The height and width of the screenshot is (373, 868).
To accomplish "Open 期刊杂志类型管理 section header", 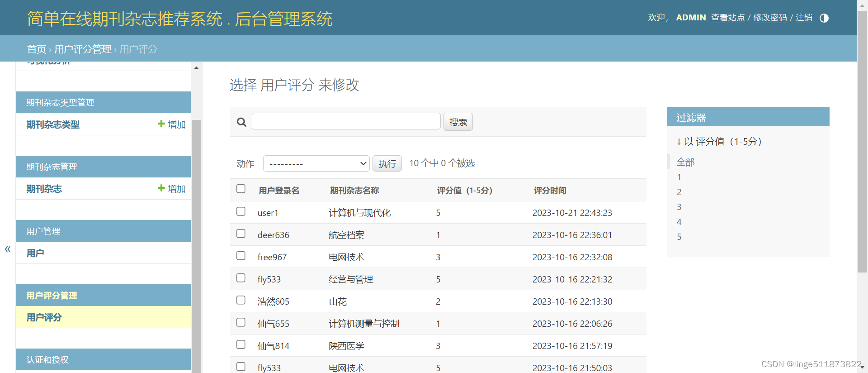I will point(60,103).
